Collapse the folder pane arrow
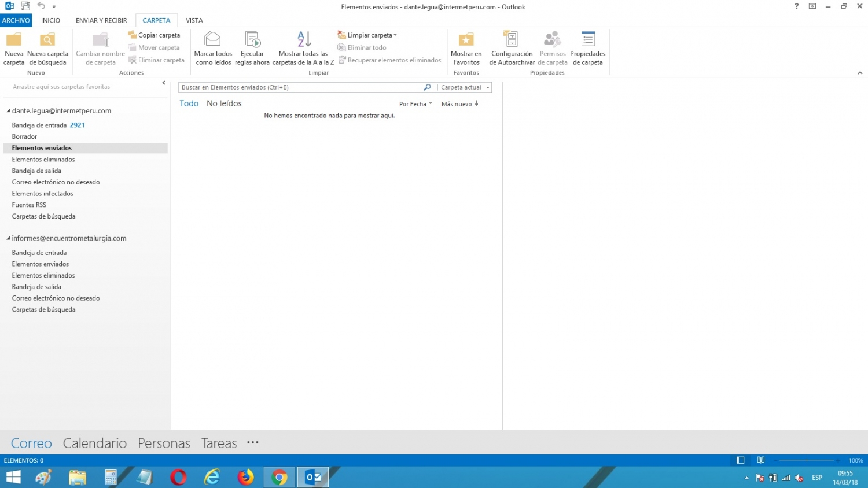The image size is (868, 488). point(164,83)
